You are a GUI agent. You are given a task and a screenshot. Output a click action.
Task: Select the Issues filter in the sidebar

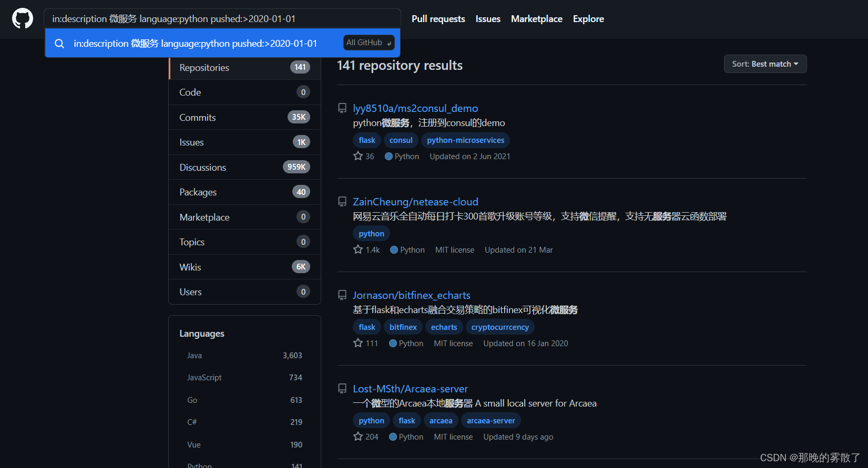pyautogui.click(x=245, y=142)
